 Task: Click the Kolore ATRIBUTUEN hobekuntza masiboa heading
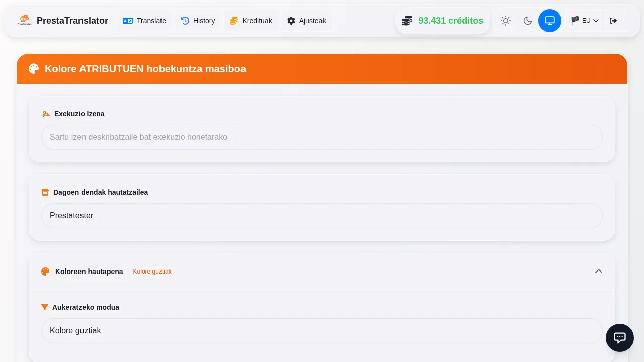[x=145, y=69]
